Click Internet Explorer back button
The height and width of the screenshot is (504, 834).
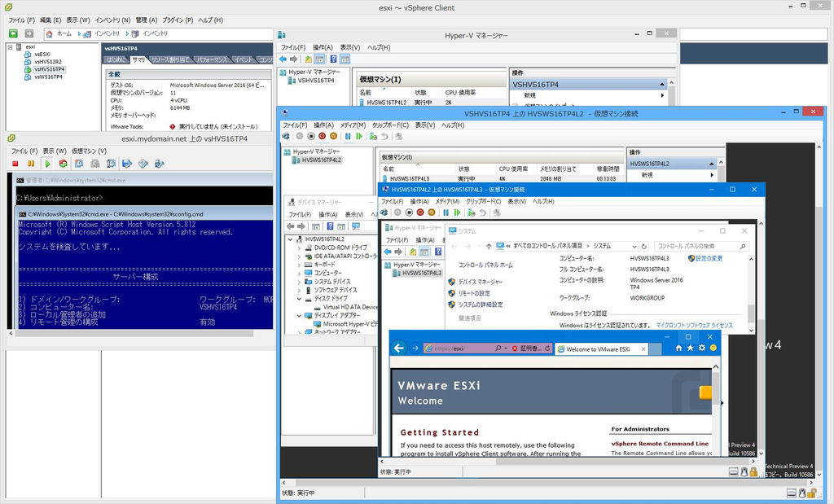399,348
